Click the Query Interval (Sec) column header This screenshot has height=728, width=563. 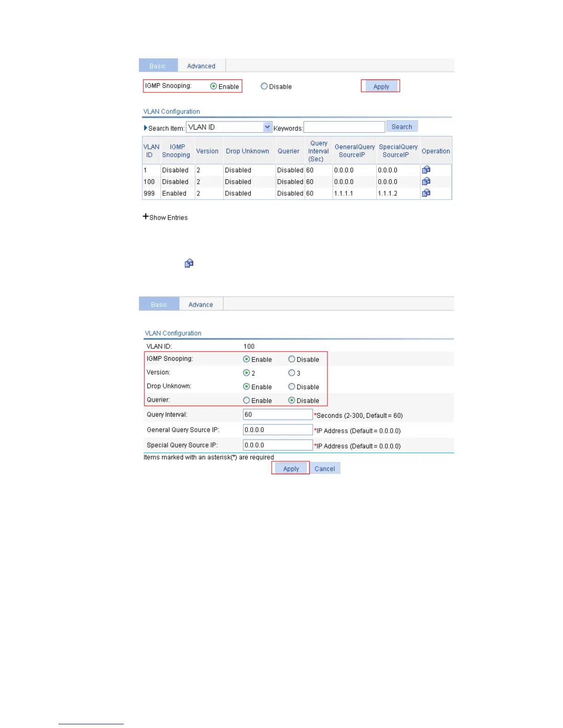pyautogui.click(x=318, y=151)
